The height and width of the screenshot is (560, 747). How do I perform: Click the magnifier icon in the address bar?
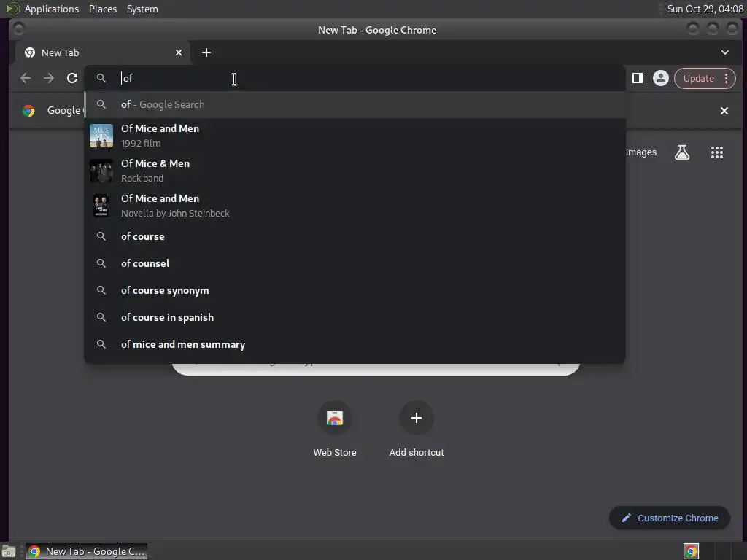click(101, 78)
